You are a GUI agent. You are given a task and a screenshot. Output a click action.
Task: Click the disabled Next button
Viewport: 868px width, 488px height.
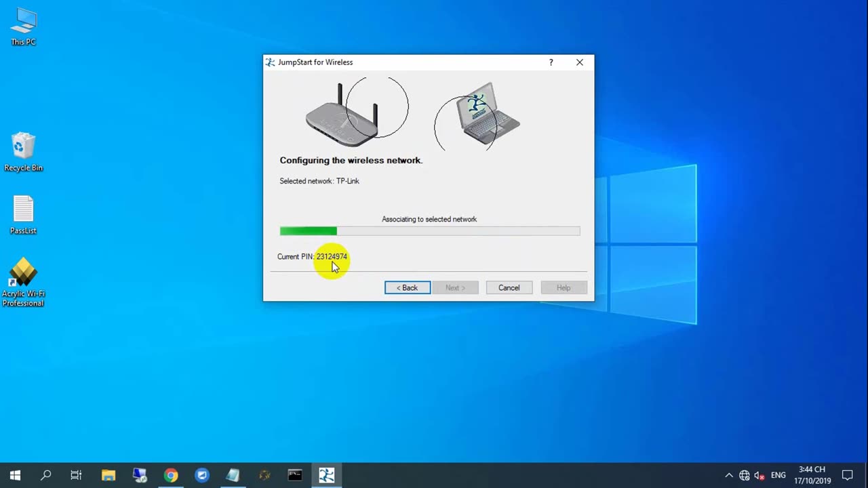[x=455, y=288]
